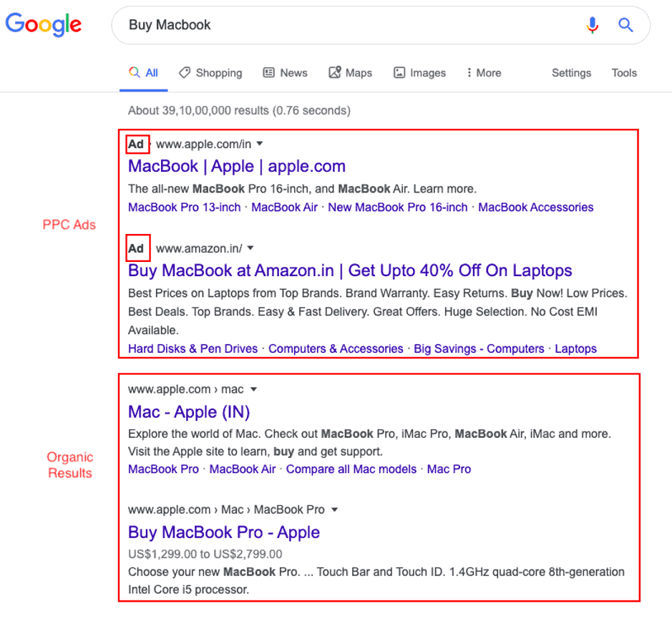Click the www.apple.com/in ad URL
The width and height of the screenshot is (672, 624).
tap(203, 145)
